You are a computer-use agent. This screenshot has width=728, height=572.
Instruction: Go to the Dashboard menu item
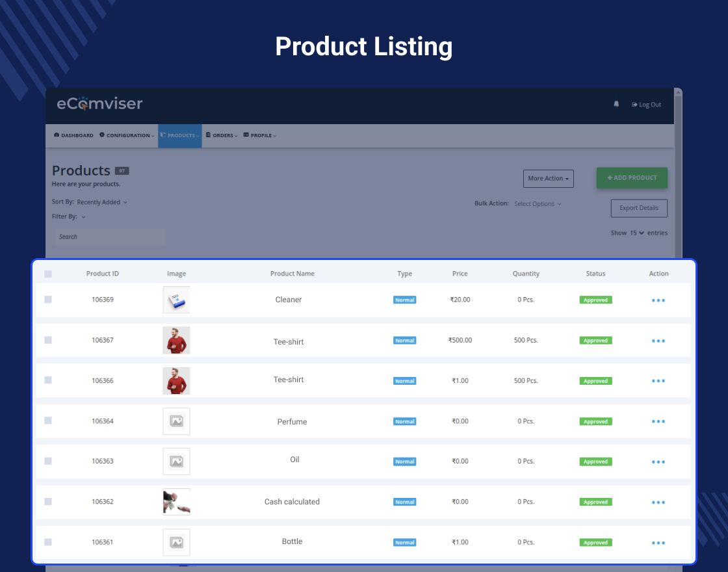73,136
